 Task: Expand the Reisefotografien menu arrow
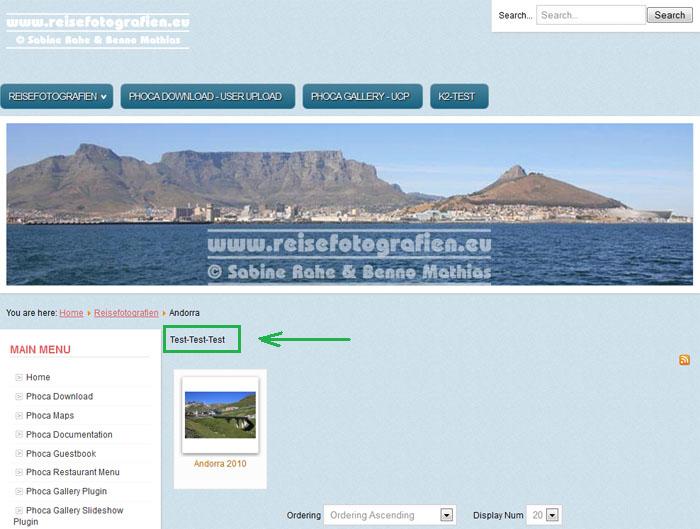(104, 97)
